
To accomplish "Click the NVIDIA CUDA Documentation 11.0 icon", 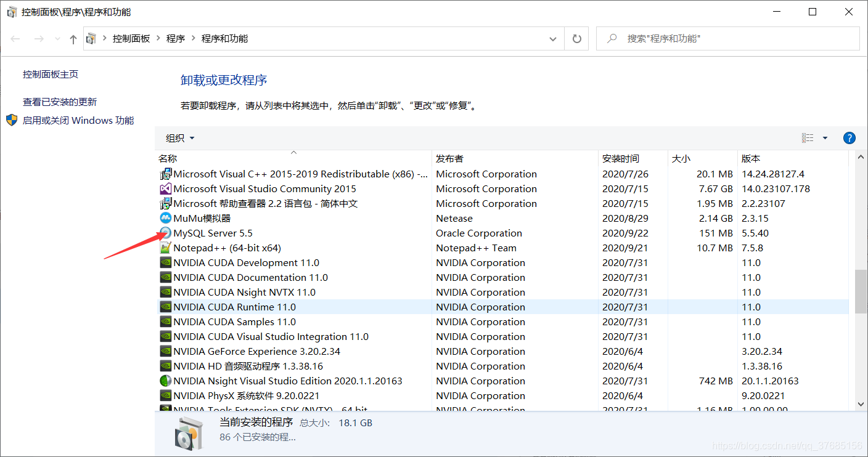I will [165, 278].
